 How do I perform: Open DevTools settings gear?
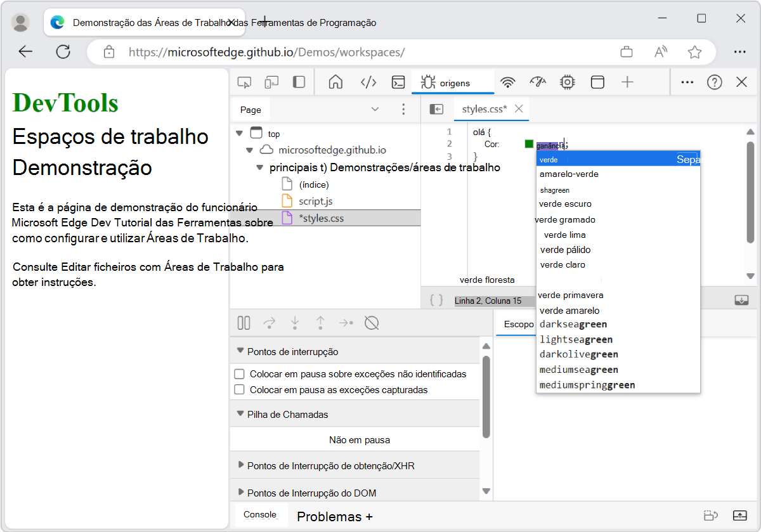tap(567, 82)
